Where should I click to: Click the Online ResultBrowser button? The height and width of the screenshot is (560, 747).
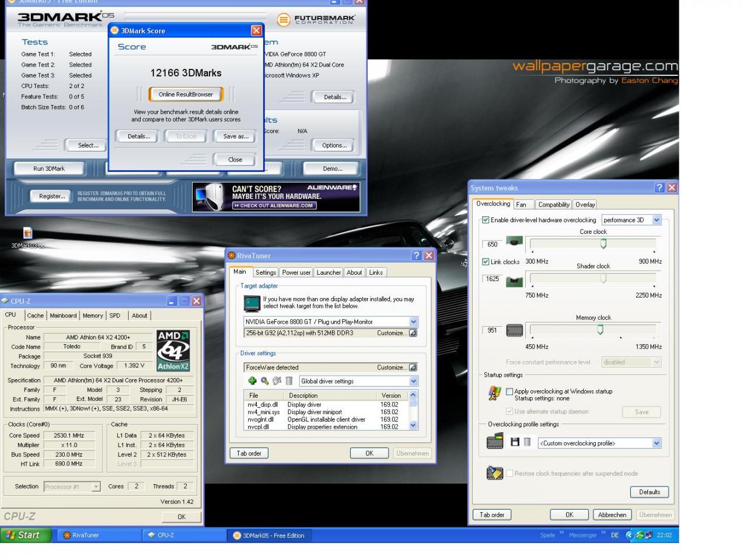(186, 94)
